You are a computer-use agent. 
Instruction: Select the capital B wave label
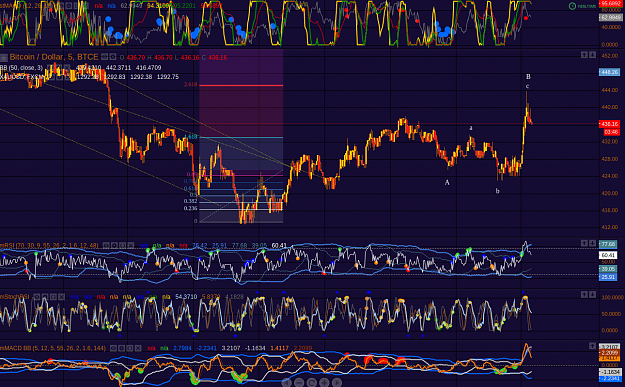[528, 77]
